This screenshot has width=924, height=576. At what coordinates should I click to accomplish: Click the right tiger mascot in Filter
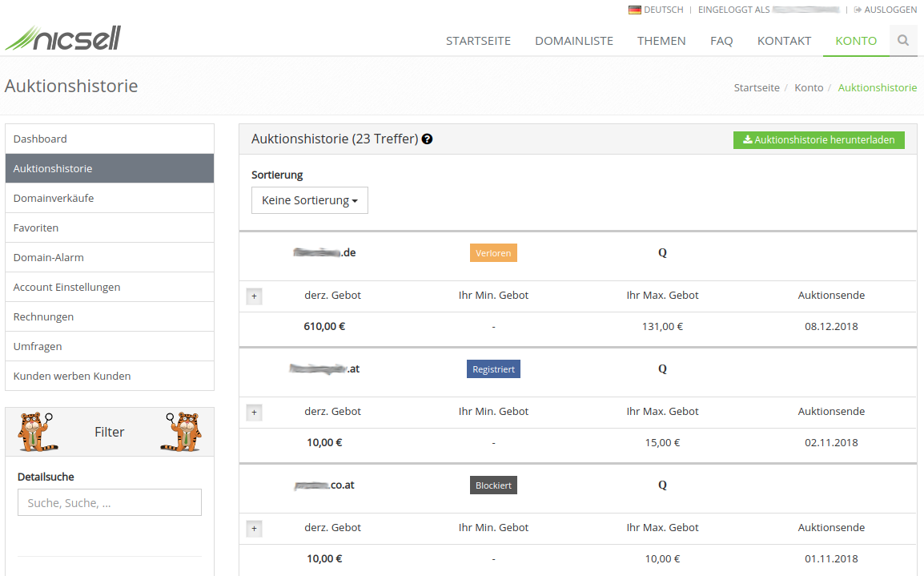185,432
